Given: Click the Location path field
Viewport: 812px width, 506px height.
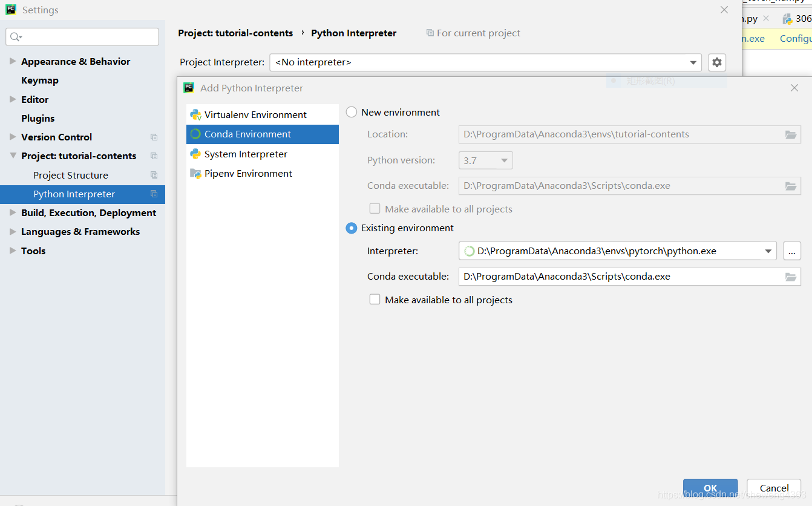Looking at the screenshot, I should coord(630,134).
